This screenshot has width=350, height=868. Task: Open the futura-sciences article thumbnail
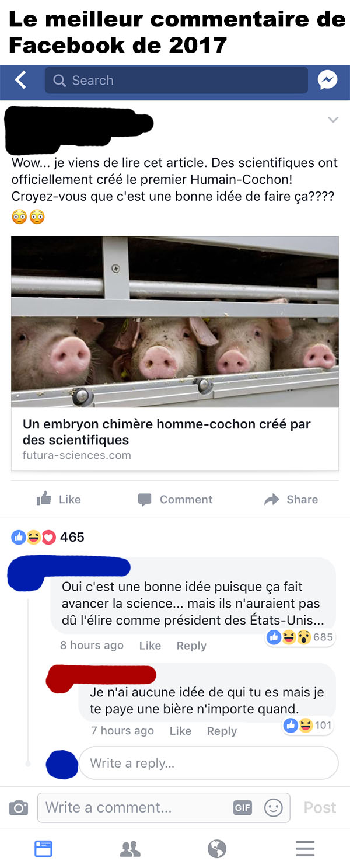coord(175,322)
